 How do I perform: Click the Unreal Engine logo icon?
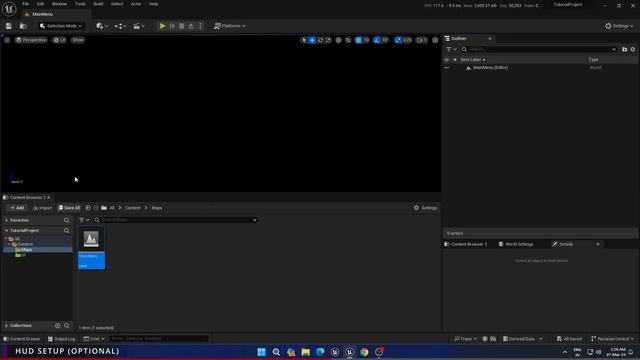(x=9, y=8)
